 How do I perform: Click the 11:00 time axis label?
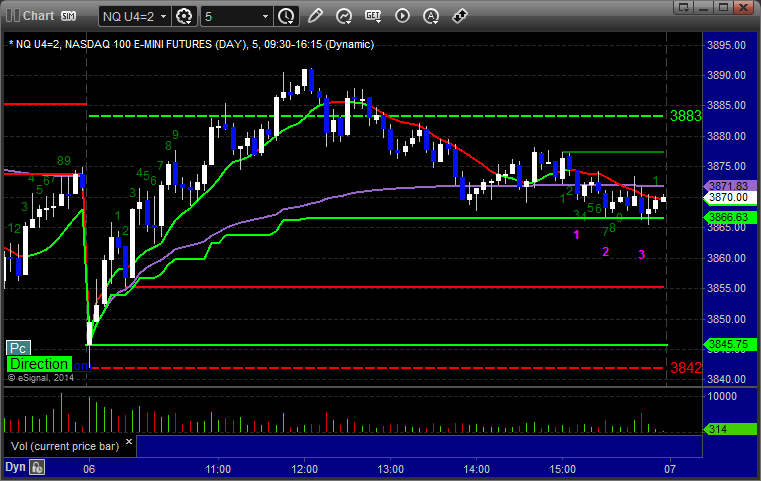click(218, 469)
